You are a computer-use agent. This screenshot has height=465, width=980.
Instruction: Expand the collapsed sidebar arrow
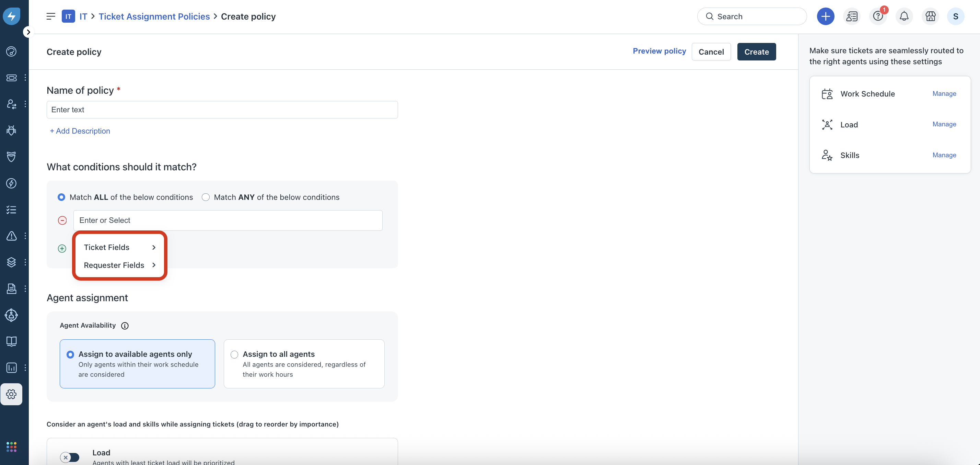click(28, 32)
